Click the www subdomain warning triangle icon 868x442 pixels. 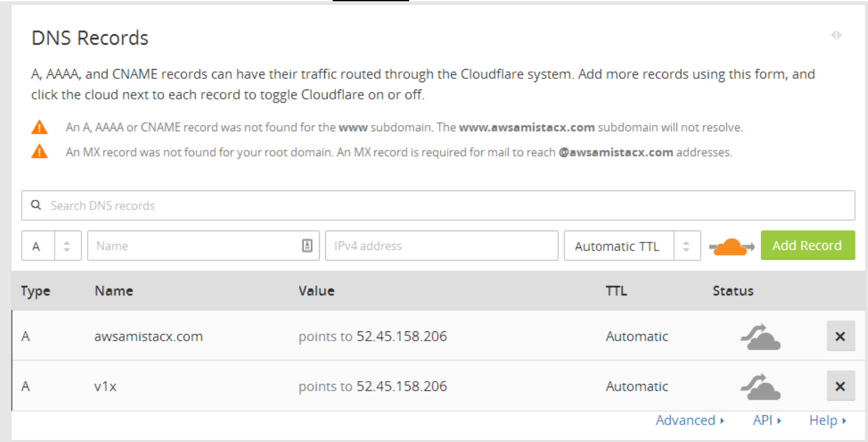click(39, 127)
